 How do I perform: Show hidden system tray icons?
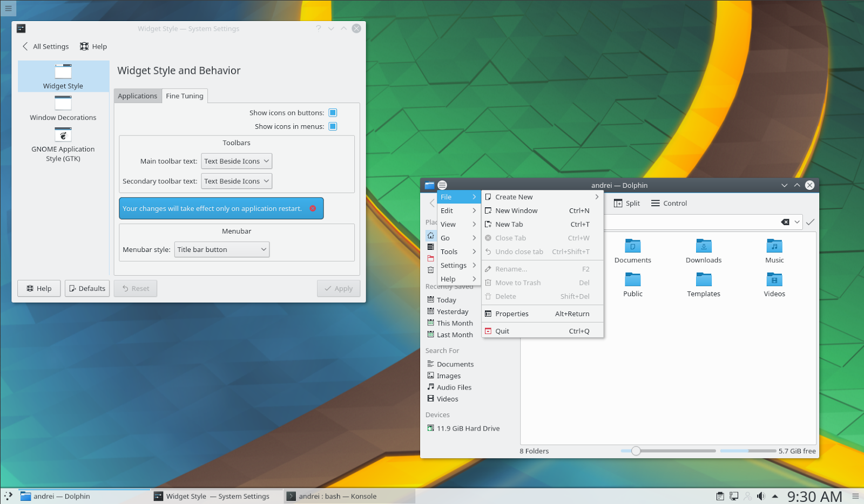coord(775,496)
